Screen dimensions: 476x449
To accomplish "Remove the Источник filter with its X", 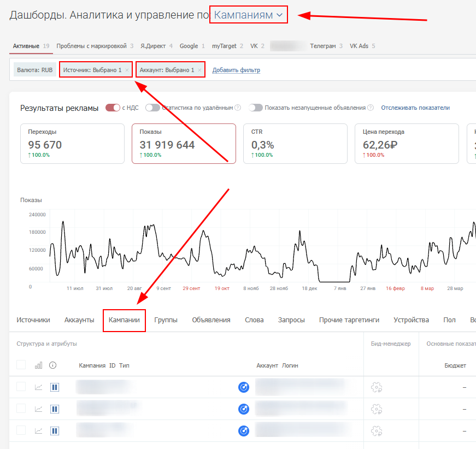I will (127, 70).
